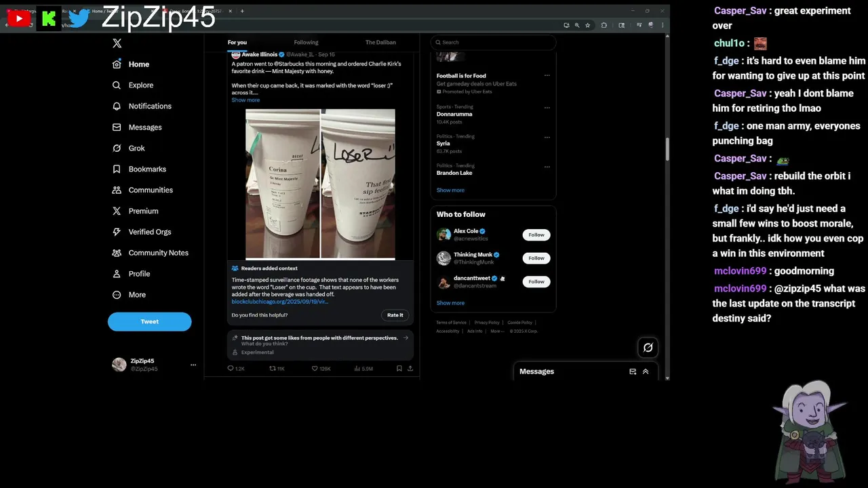868x488 pixels.
Task: Click Show more under Who to follow
Action: tap(450, 304)
